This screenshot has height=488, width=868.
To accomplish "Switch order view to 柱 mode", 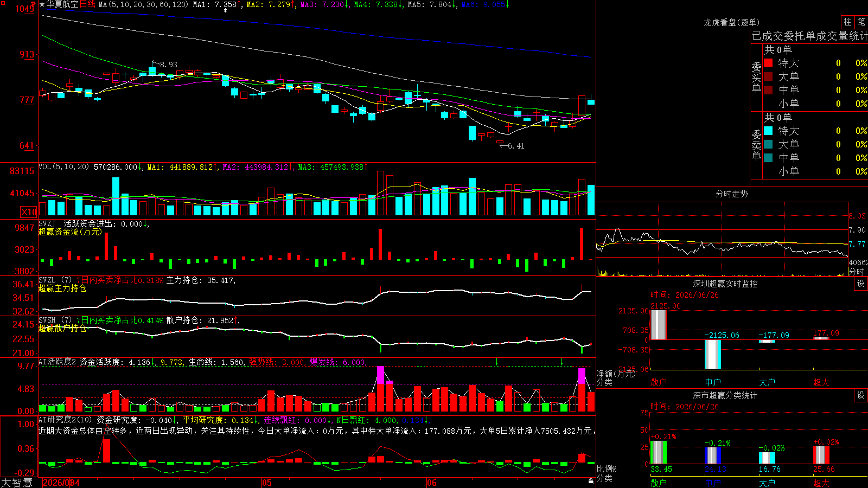I will tap(847, 22).
